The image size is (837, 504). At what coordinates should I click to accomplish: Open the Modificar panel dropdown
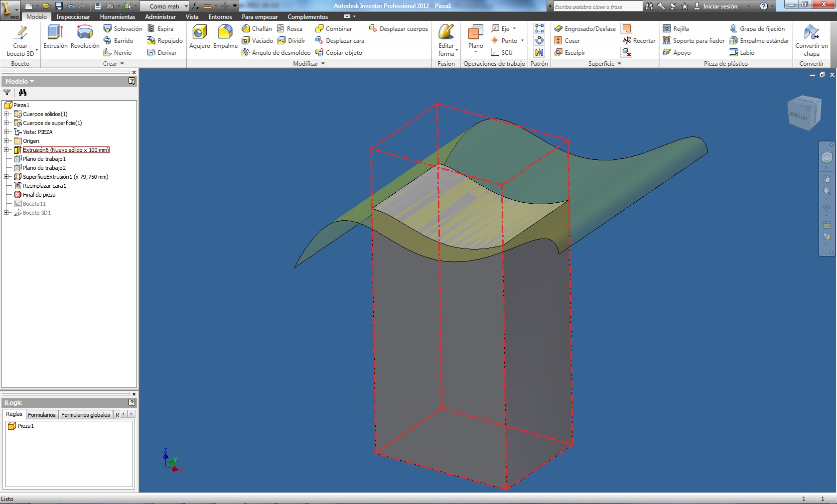click(309, 64)
